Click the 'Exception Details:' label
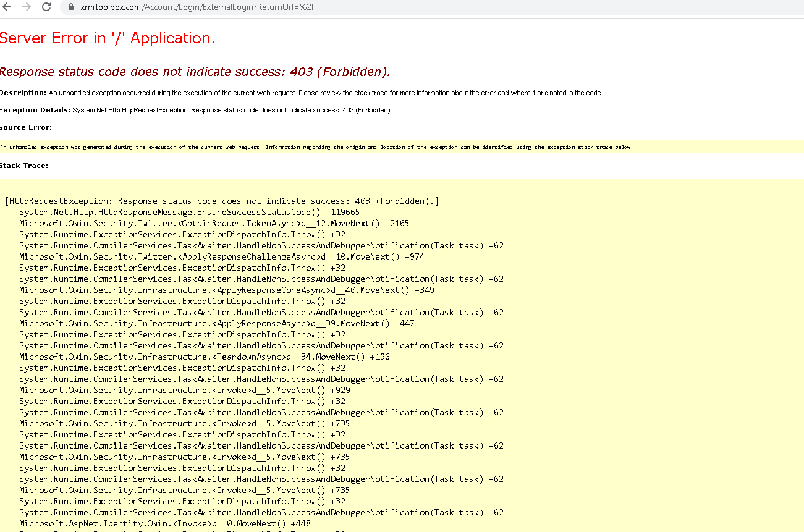 [35, 110]
